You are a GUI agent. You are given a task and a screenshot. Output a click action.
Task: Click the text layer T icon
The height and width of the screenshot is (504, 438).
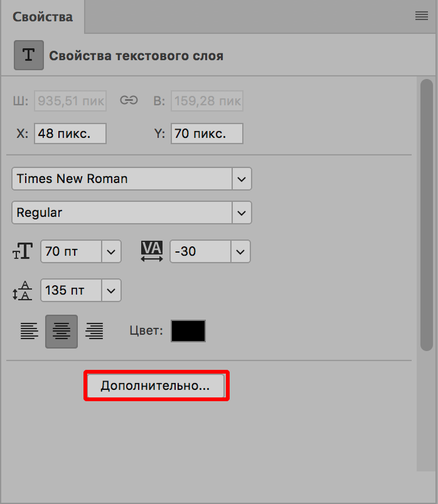tap(29, 55)
